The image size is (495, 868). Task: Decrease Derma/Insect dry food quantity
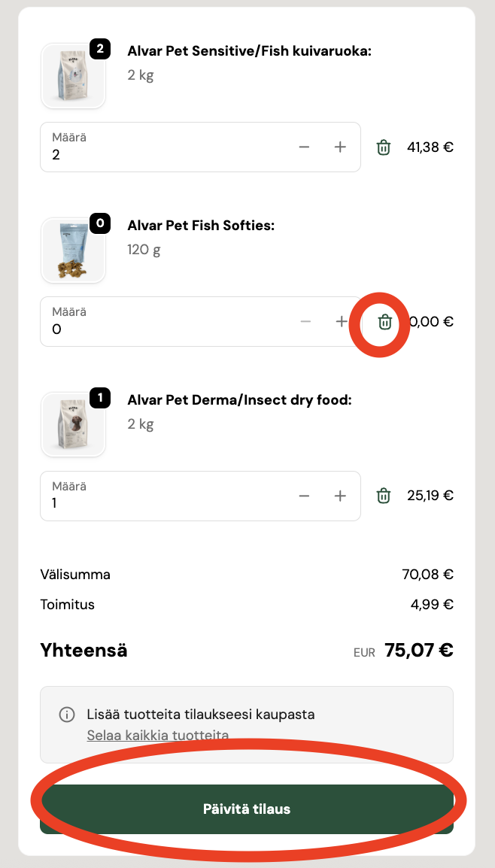(x=304, y=496)
